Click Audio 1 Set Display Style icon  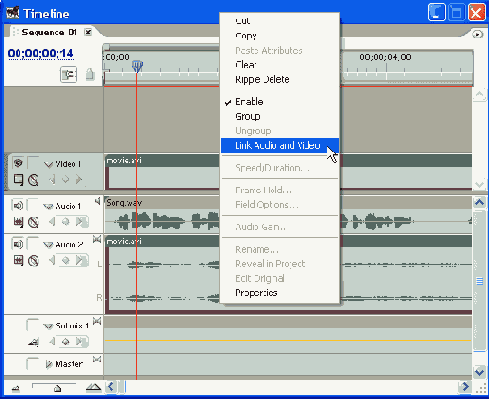point(18,222)
